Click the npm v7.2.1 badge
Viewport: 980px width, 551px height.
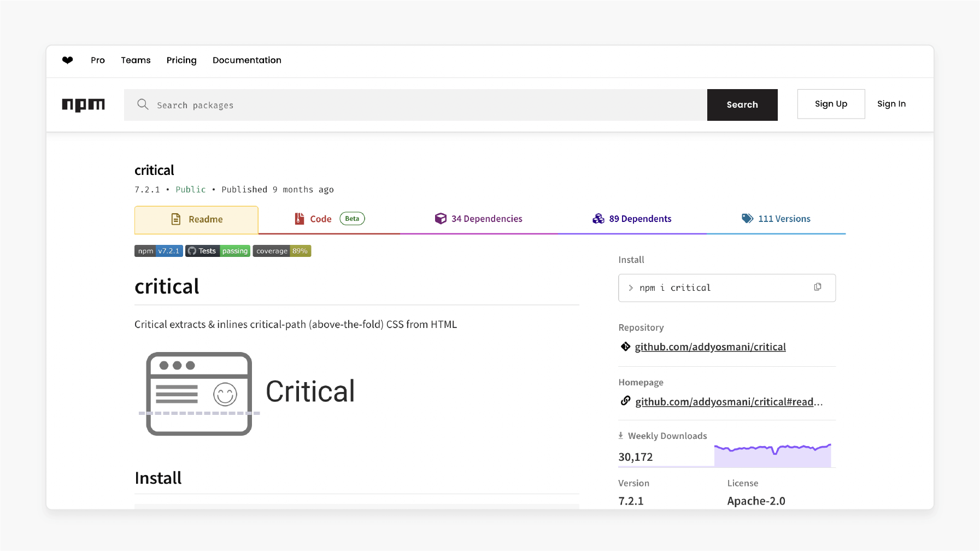click(159, 251)
